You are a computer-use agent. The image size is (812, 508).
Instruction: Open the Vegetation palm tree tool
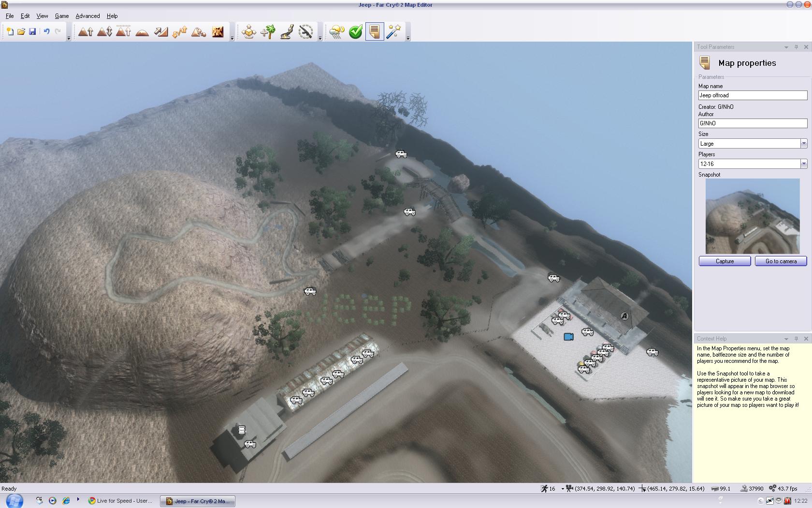click(268, 32)
